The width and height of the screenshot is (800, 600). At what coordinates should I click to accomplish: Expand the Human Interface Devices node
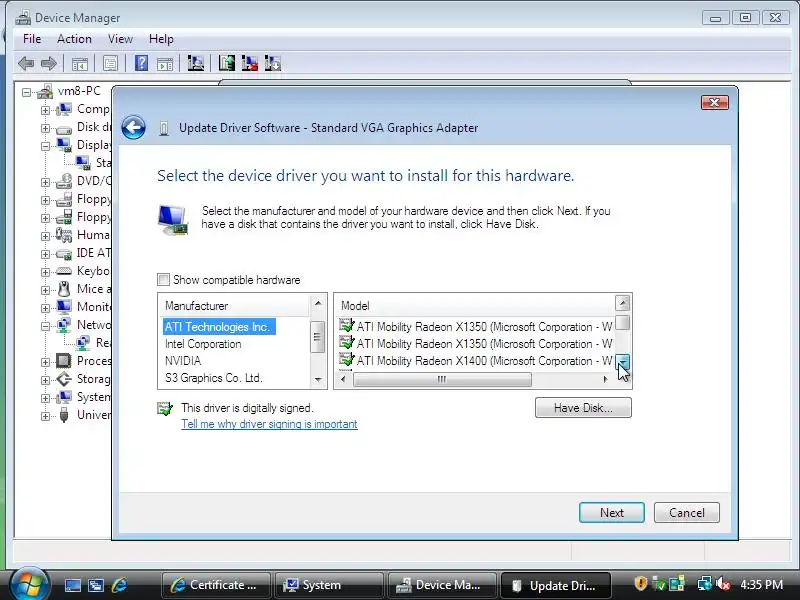pos(45,236)
